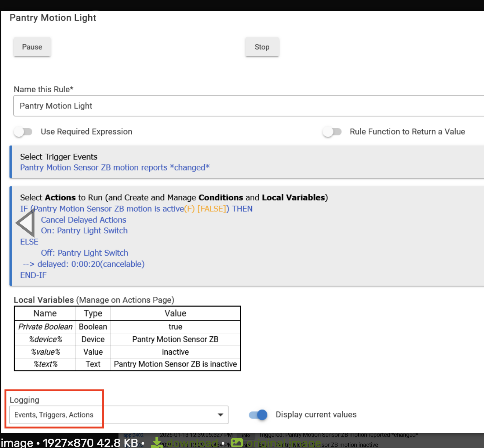Click the %value% variable name cell
Viewport: 484px width, 448px height.
coord(45,352)
